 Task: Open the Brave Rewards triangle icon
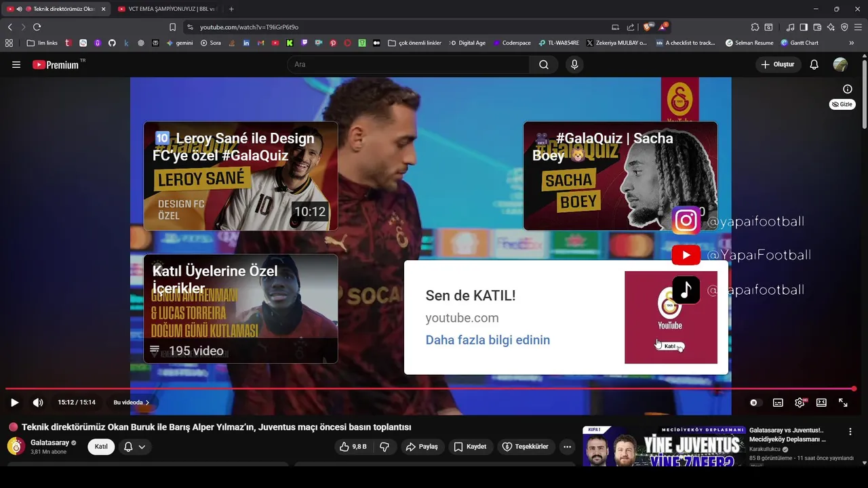pos(663,27)
